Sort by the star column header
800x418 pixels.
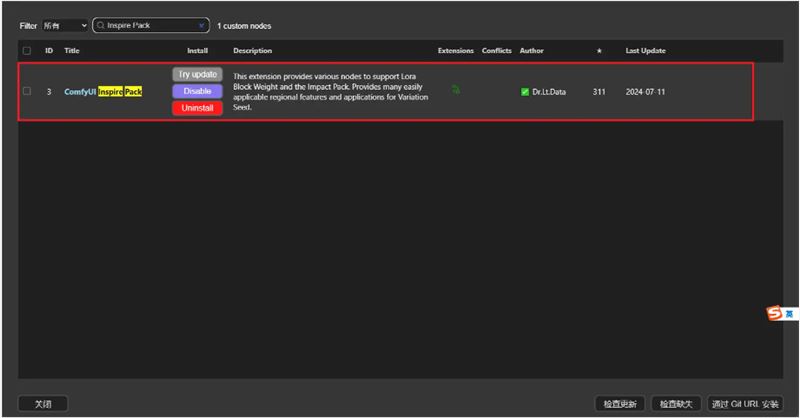coord(599,51)
